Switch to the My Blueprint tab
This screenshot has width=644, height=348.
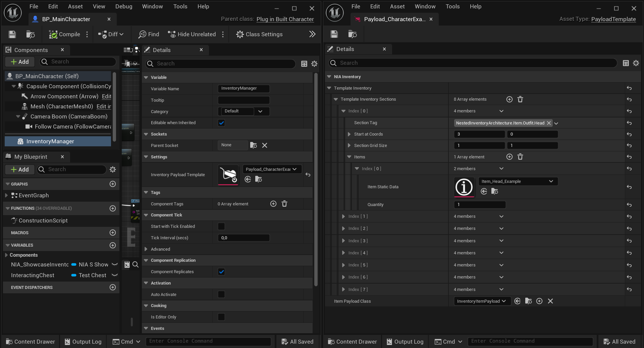31,157
